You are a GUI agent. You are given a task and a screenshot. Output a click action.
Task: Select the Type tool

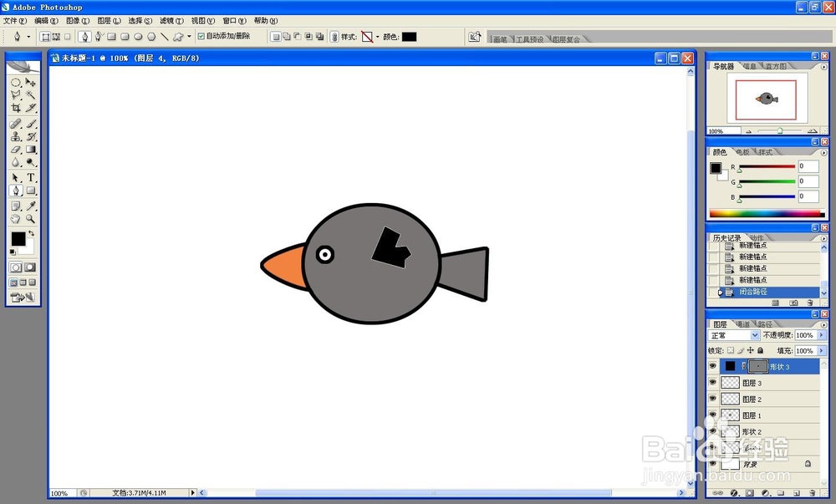30,177
